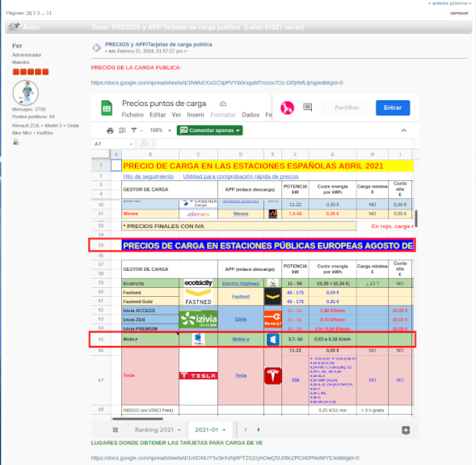Open the zoom 100% dropdown

[161, 130]
